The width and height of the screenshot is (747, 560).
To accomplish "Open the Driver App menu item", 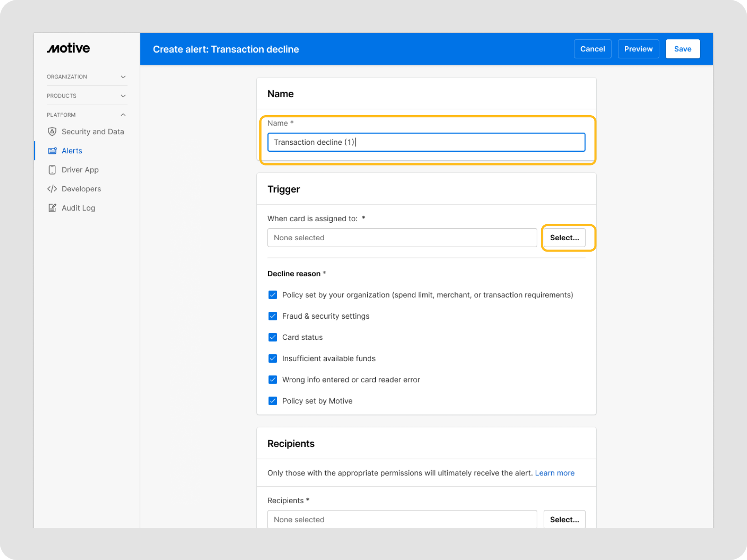I will [x=80, y=170].
